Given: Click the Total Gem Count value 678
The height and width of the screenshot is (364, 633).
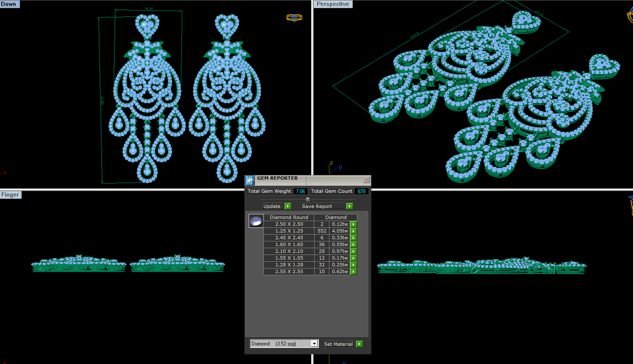Looking at the screenshot, I should coord(361,191).
